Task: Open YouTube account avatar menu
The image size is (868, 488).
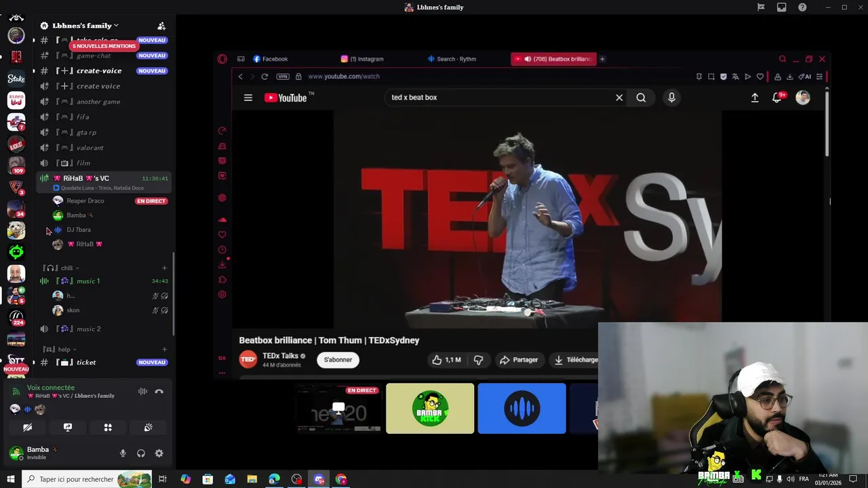Action: pos(803,98)
